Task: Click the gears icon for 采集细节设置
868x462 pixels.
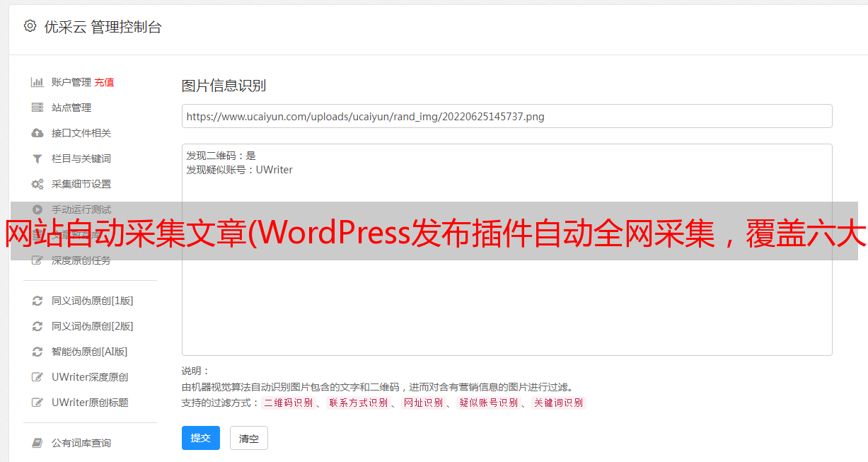Action: pyautogui.click(x=37, y=184)
